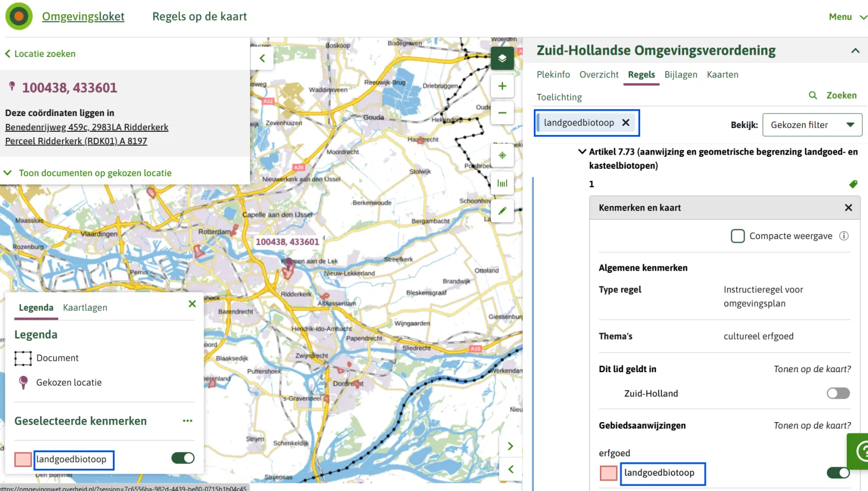Center map on my current location

click(x=502, y=156)
